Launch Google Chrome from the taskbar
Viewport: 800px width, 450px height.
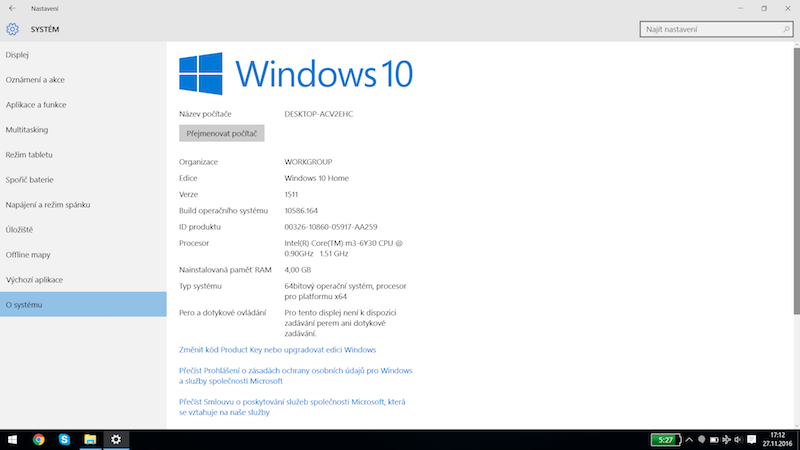(x=39, y=439)
